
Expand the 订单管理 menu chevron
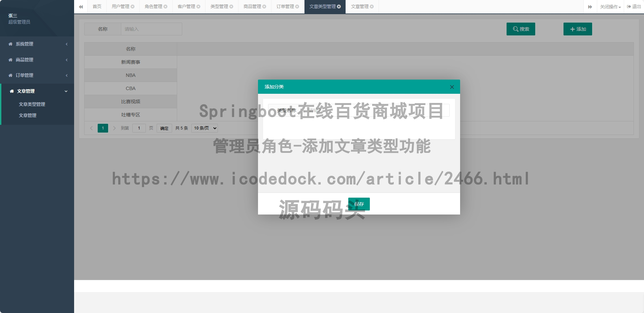click(67, 75)
